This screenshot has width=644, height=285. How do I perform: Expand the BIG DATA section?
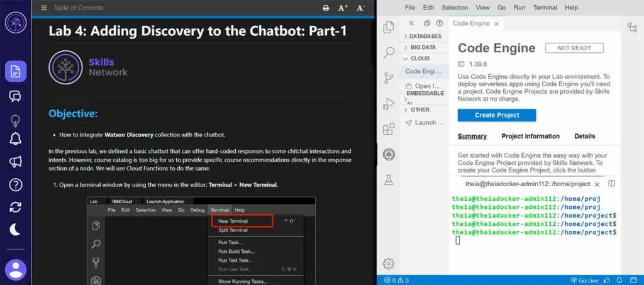(425, 47)
